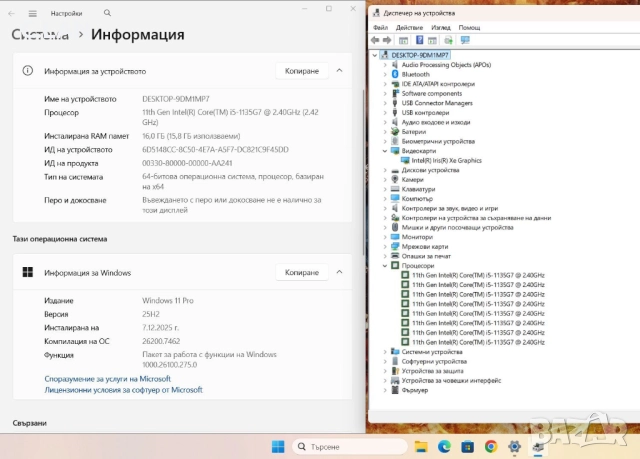Select Аудио входове и изходи item
This screenshot has width=640, height=459.
[436, 122]
